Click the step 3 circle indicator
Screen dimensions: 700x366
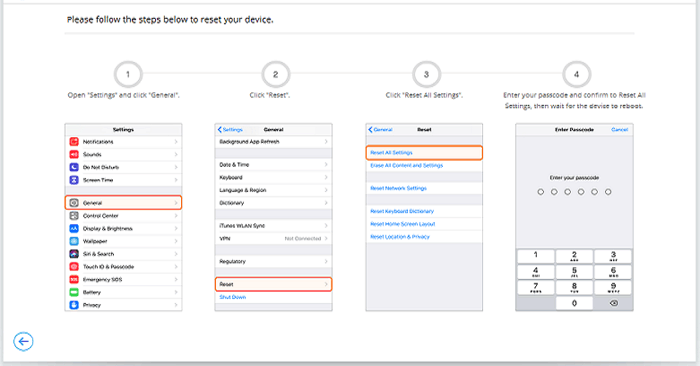coord(426,74)
